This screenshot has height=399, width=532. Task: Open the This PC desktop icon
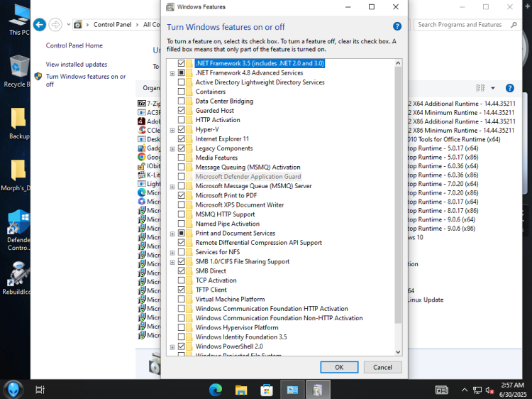coord(19,19)
